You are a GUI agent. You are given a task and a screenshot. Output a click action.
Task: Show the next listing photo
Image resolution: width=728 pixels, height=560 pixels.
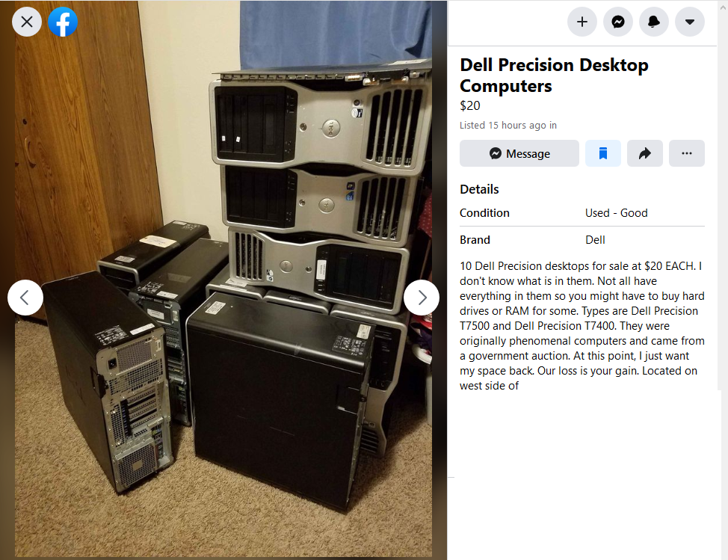421,297
